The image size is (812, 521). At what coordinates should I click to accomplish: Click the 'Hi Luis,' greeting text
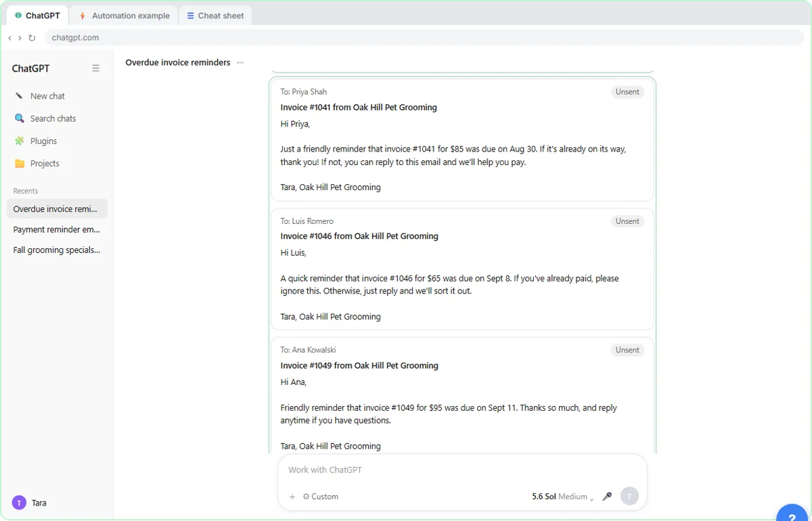tap(294, 253)
